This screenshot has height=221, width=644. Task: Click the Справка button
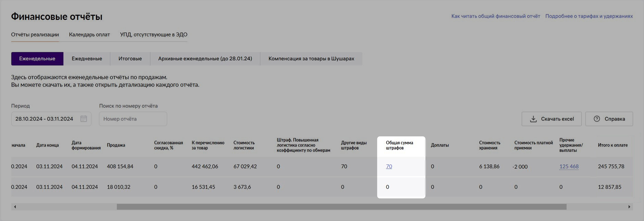(x=609, y=119)
